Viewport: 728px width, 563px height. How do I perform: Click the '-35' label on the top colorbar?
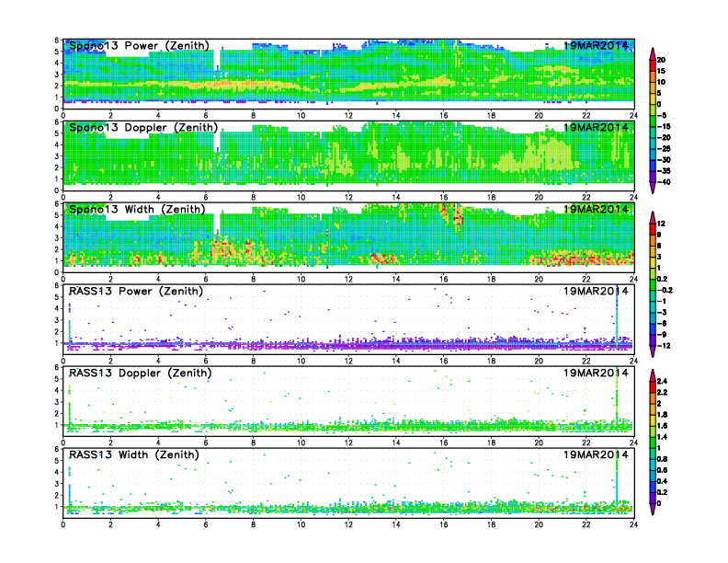pyautogui.click(x=664, y=171)
